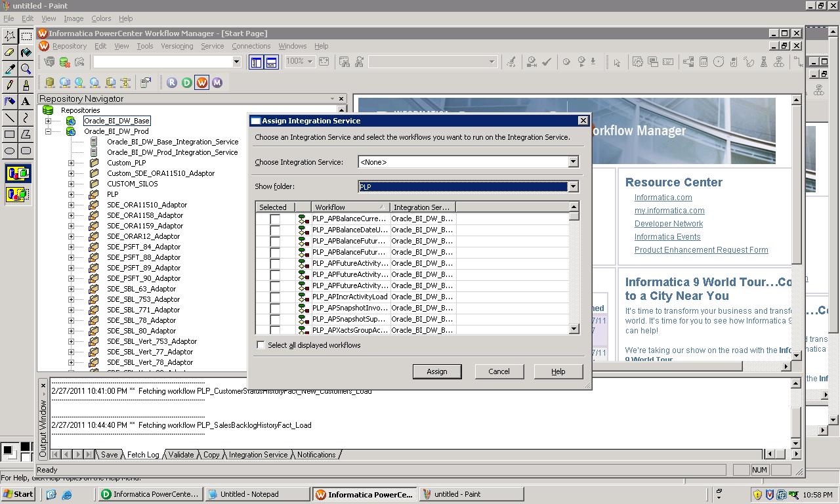Tick the checkbox for PLP_APXactsGroupAc workflow
Image resolution: width=840 pixels, height=504 pixels.
[x=275, y=330]
